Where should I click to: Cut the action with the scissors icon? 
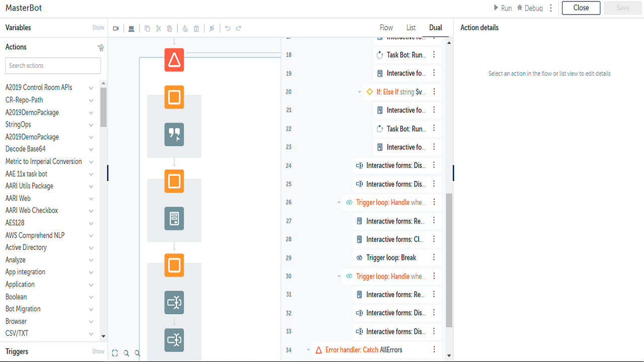(x=158, y=29)
